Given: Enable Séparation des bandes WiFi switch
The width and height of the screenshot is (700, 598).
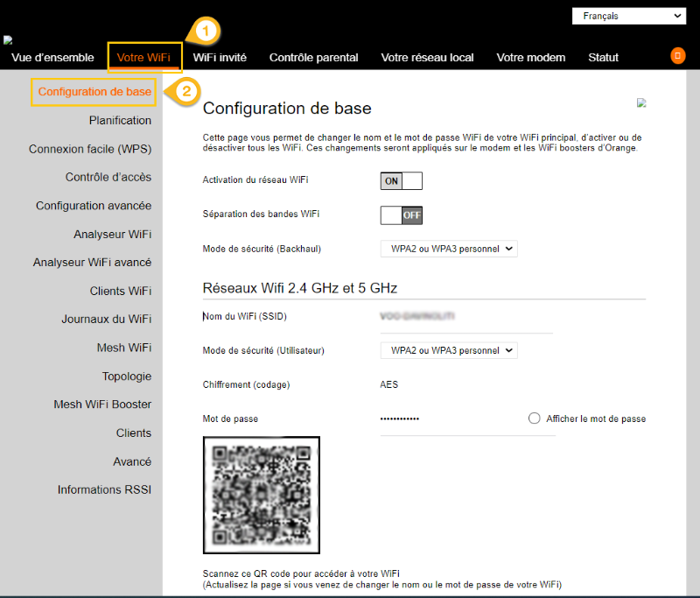Looking at the screenshot, I should pyautogui.click(x=401, y=215).
